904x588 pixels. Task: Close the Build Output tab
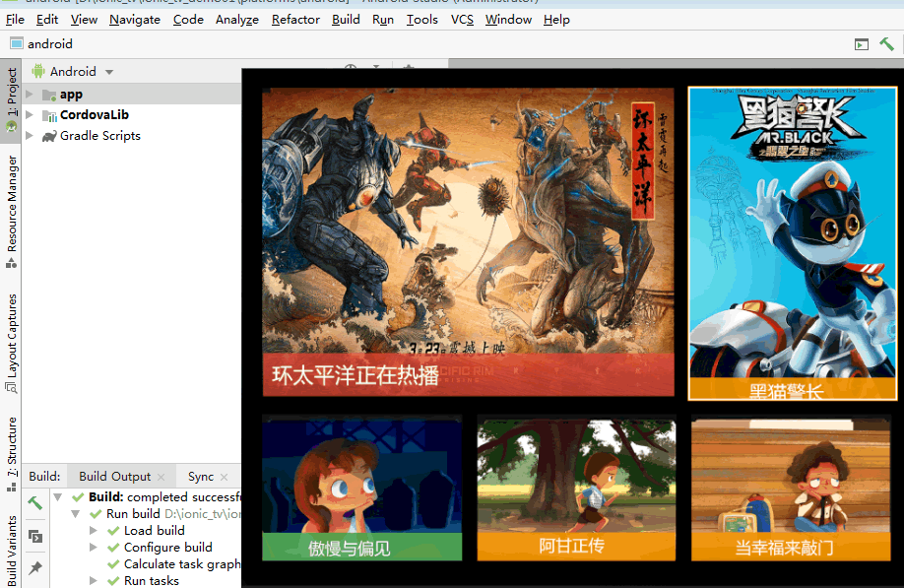click(x=161, y=478)
